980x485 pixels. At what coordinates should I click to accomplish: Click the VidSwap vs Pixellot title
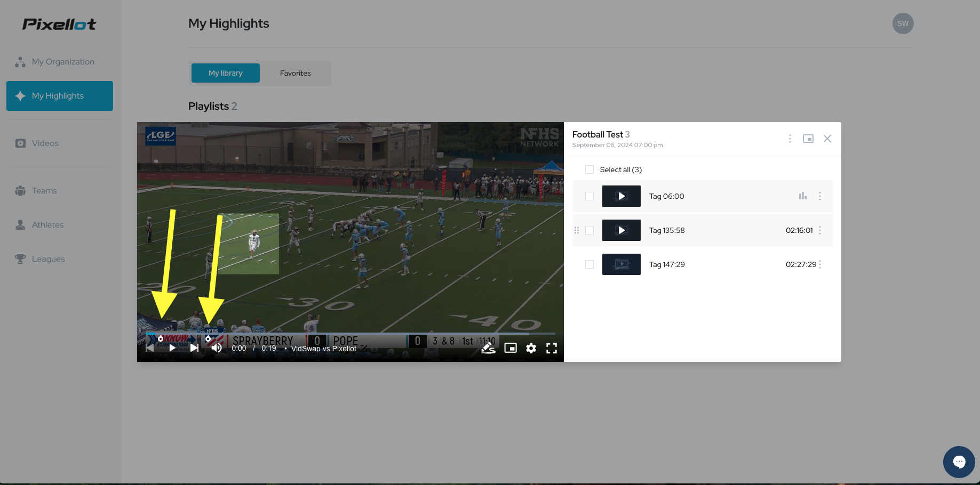tap(324, 349)
